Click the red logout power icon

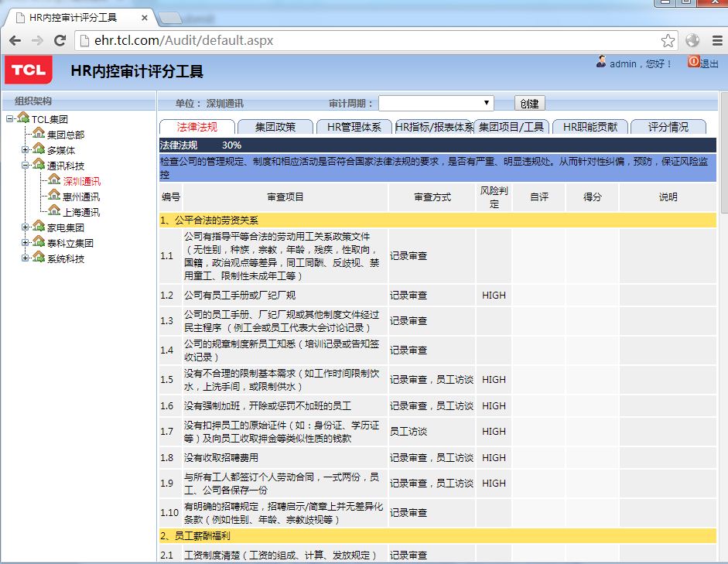click(694, 61)
